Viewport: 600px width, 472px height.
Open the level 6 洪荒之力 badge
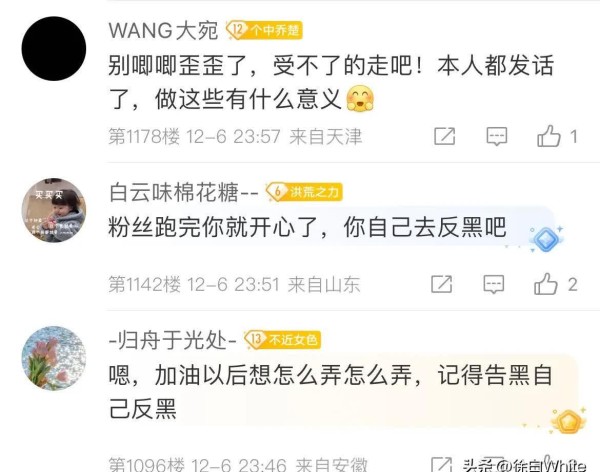click(x=304, y=192)
